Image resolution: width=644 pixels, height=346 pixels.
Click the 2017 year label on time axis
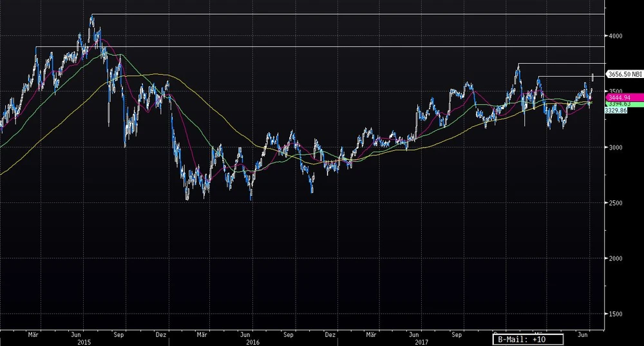(421, 342)
